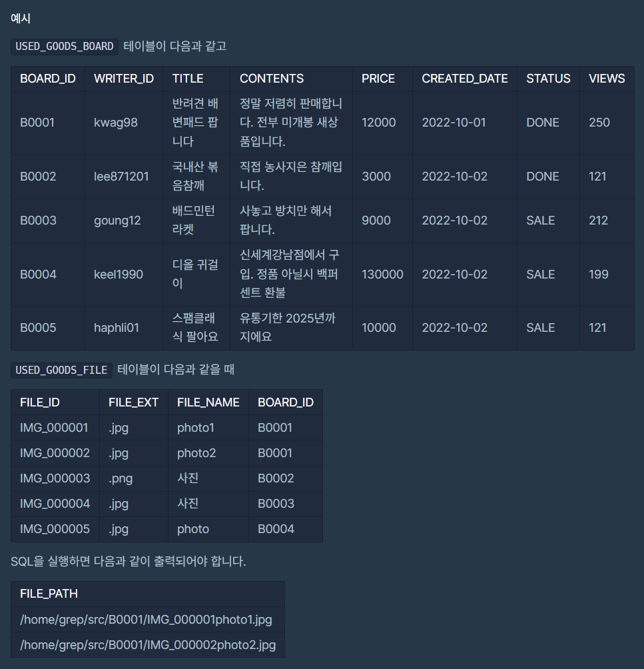The width and height of the screenshot is (644, 669).
Task: Click the title 스팸클래식 팔아요
Action: [x=195, y=328]
